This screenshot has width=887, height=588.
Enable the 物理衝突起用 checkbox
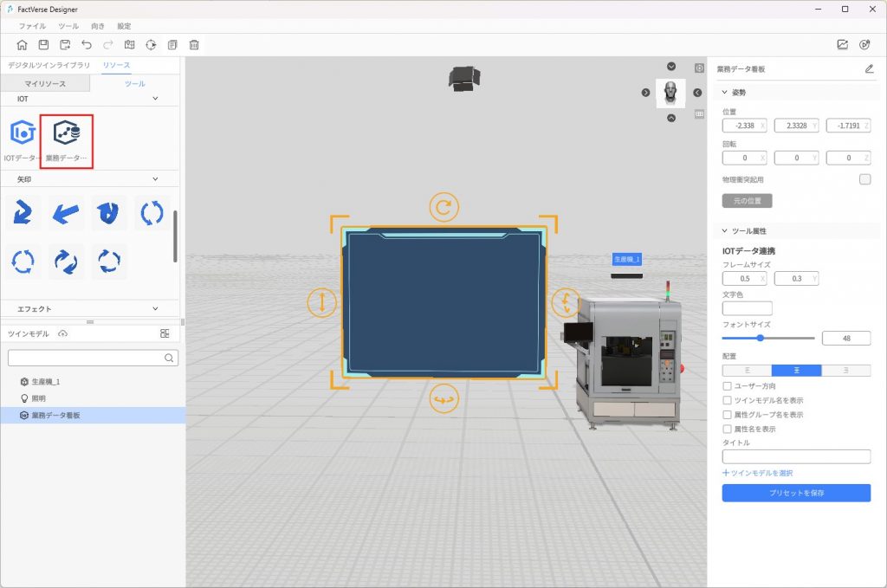tap(864, 179)
